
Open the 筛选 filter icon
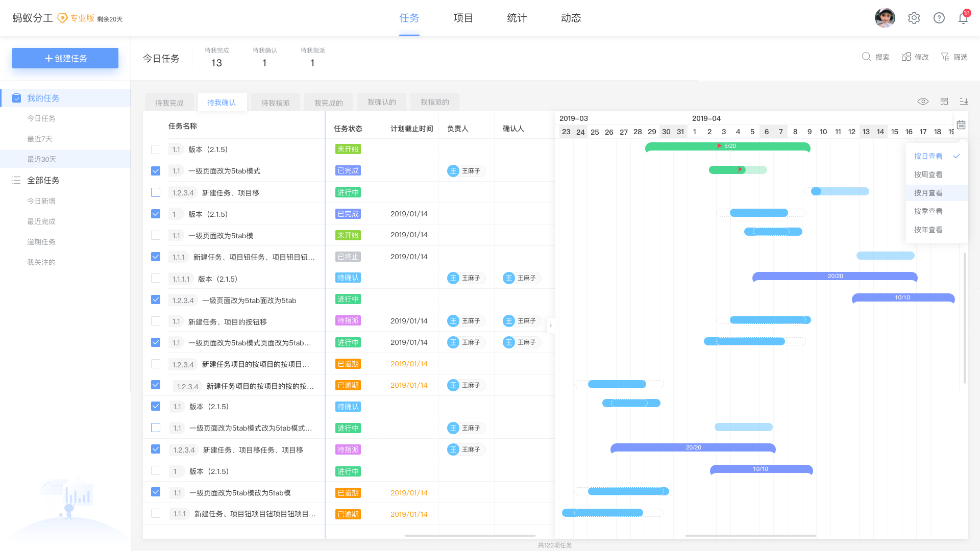tap(945, 57)
